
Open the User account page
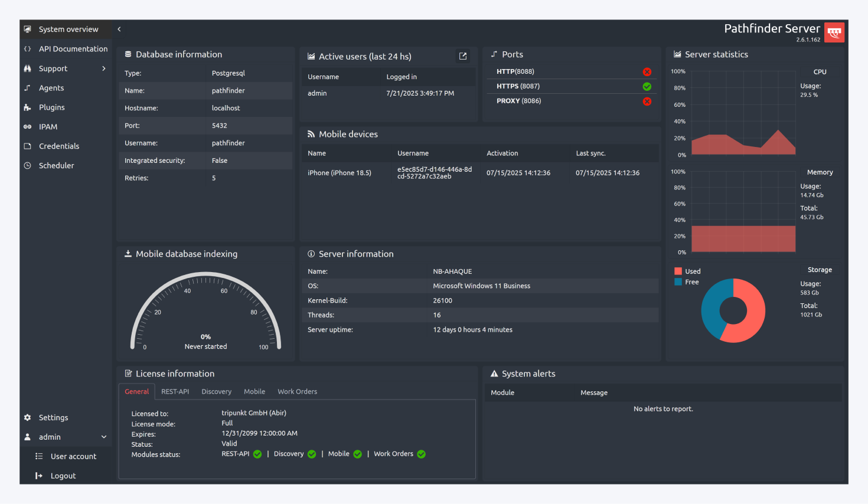(74, 456)
